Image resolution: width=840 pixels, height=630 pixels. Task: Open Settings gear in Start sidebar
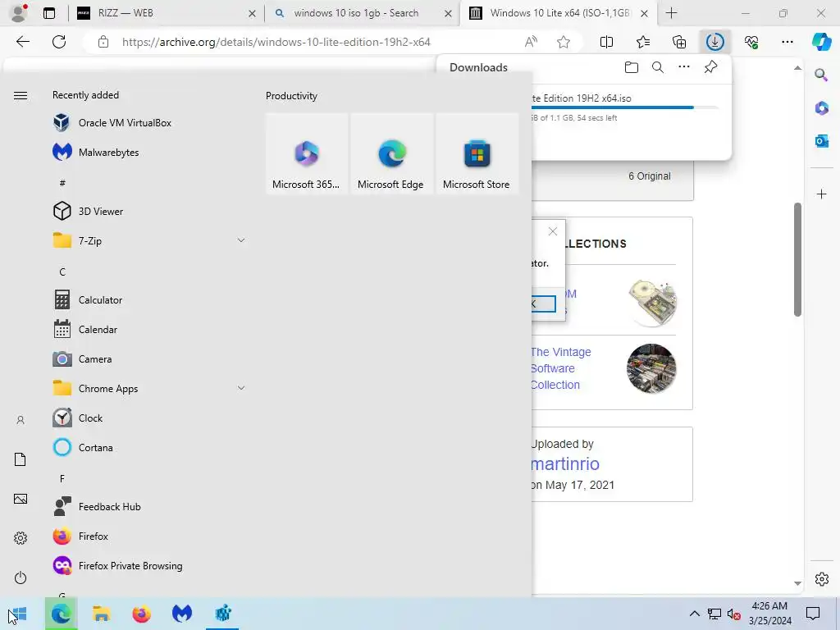pos(21,538)
